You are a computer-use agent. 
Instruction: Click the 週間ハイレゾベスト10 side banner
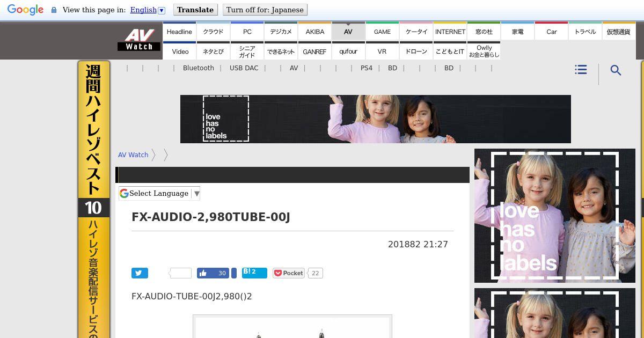pos(94,199)
